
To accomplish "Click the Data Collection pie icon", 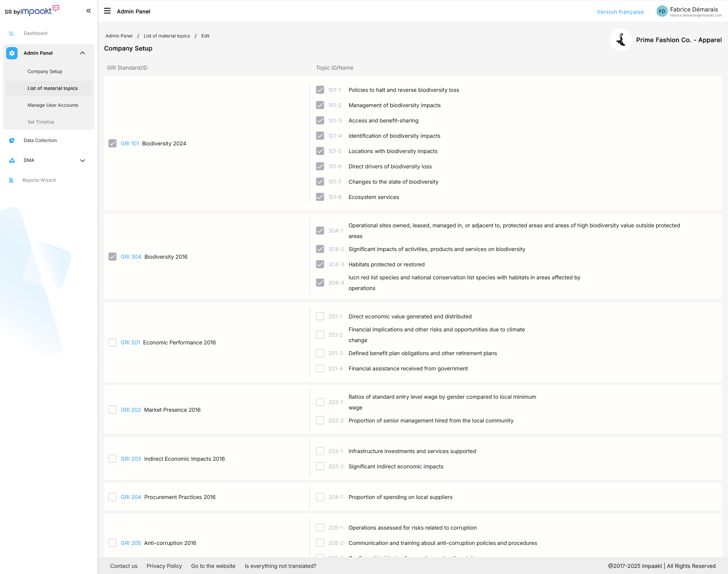I will (12, 140).
